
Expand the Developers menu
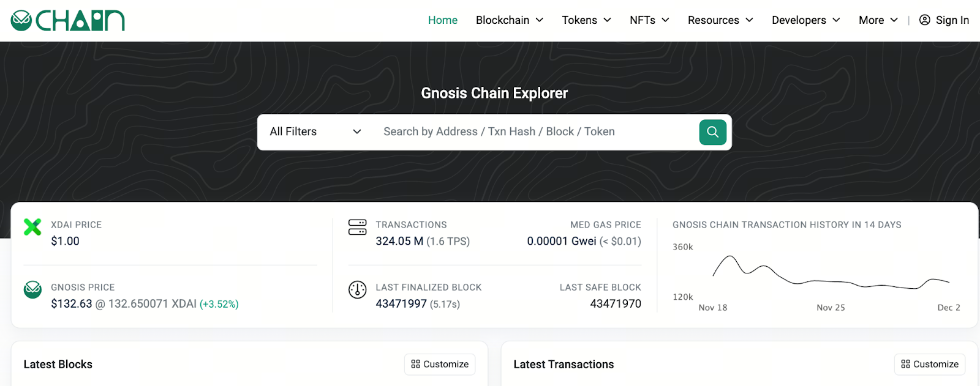(805, 20)
